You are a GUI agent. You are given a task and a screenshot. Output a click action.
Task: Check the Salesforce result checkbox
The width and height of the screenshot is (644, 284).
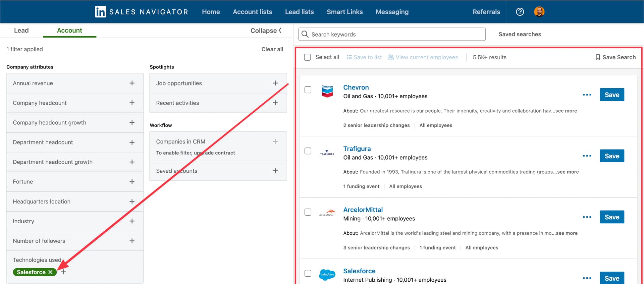[308, 273]
